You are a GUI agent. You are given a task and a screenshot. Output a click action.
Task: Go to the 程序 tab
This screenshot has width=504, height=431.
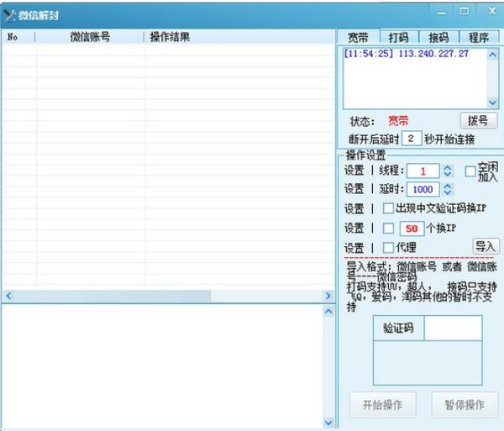479,38
